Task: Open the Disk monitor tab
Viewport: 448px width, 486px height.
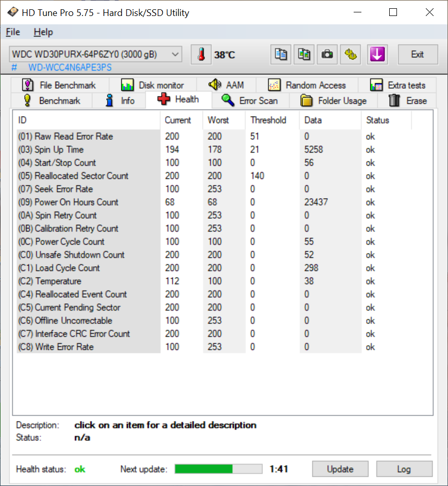Action: pyautogui.click(x=153, y=85)
